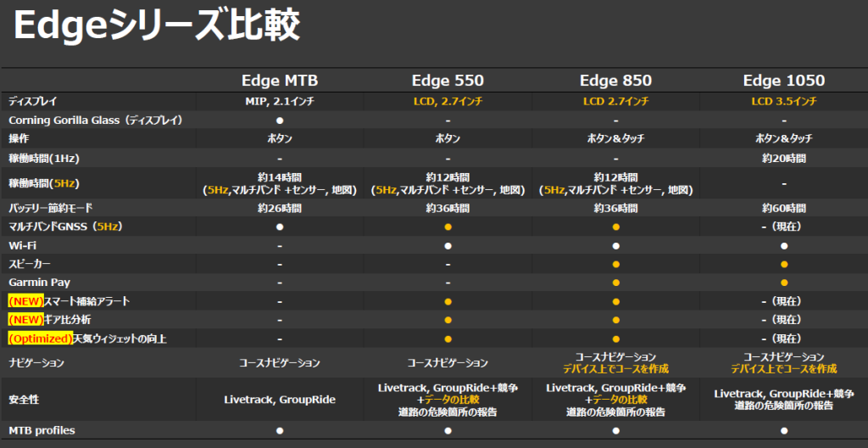The height and width of the screenshot is (448, 868).
Task: Click the 'Livetrack, GroupRide' cell under Edge MTB
Action: (x=280, y=399)
